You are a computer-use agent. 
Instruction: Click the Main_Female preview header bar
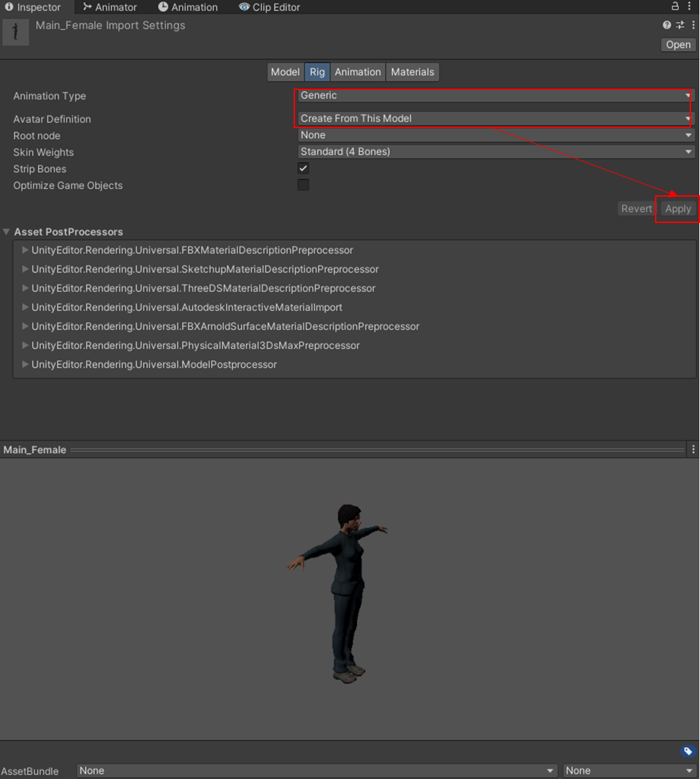[344, 449]
